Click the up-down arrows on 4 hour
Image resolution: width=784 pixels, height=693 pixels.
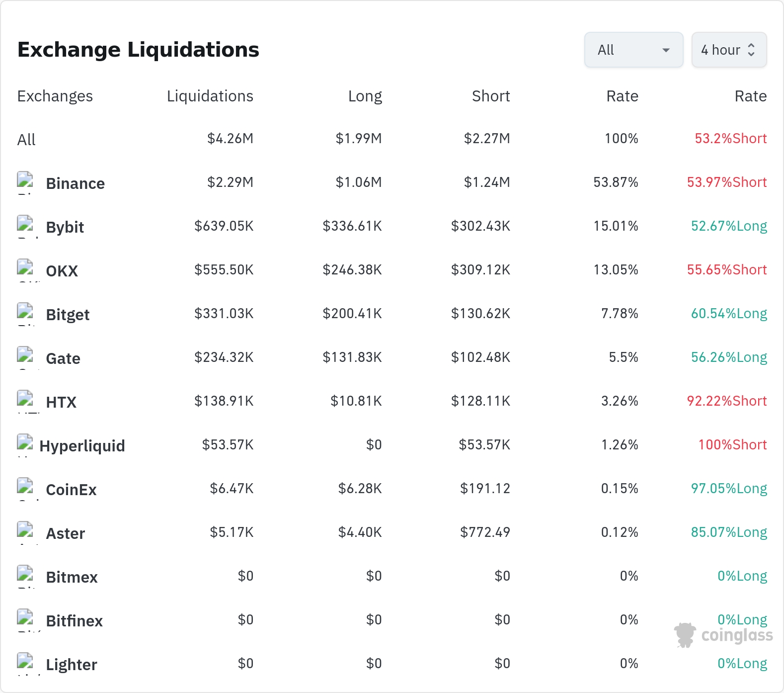751,50
